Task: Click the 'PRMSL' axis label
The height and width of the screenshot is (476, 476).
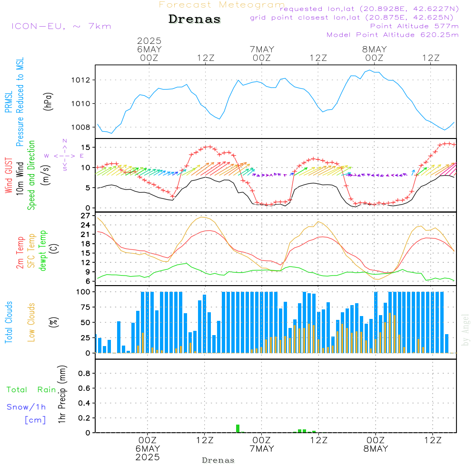Action: pyautogui.click(x=9, y=102)
